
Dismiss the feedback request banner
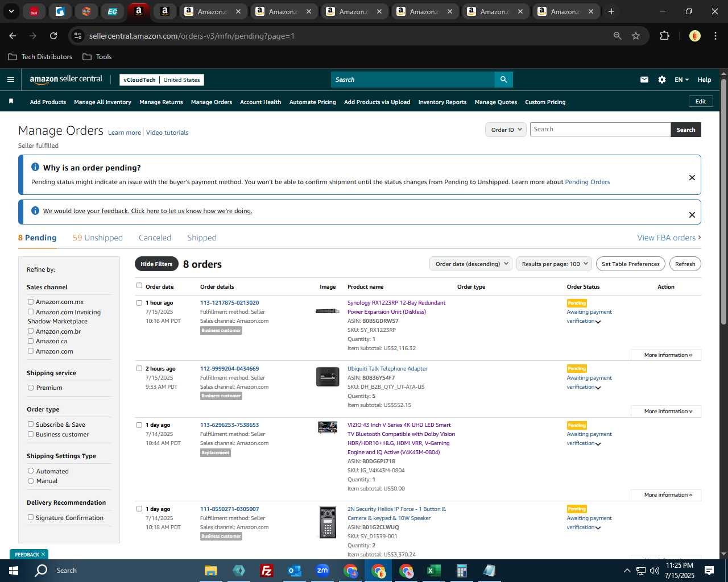click(x=692, y=215)
